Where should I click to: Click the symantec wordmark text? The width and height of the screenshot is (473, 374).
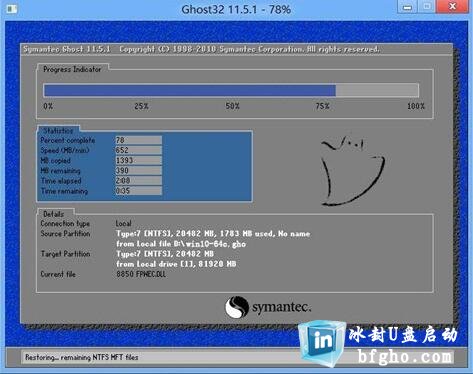(x=282, y=307)
